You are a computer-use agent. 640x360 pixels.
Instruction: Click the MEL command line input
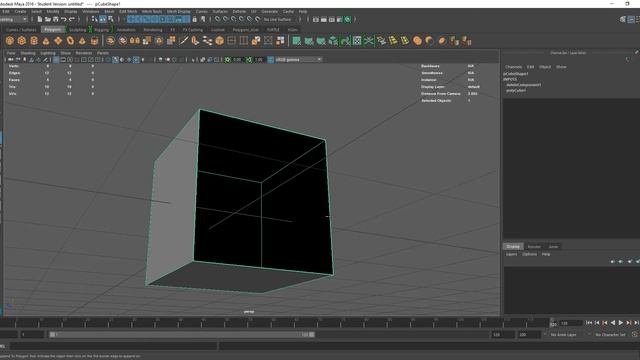pos(113,346)
